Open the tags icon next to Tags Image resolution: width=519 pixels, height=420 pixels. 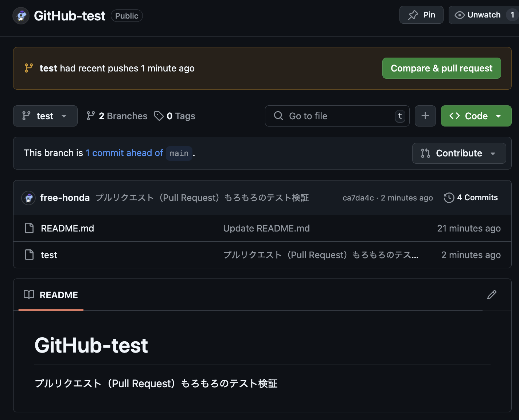click(159, 116)
